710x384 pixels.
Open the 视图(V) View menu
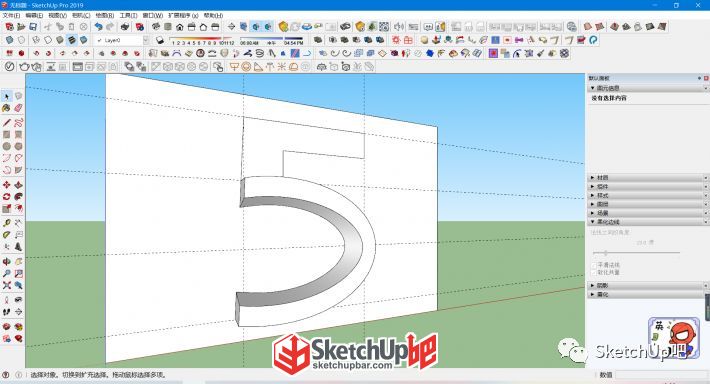coord(58,15)
